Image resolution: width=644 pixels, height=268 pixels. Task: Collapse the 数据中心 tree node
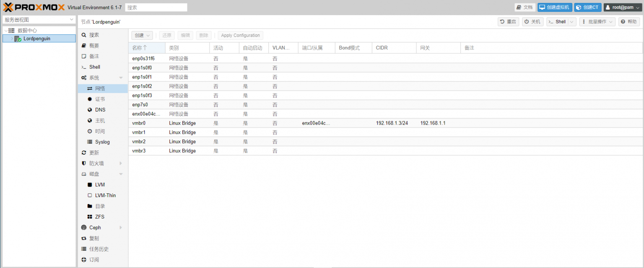[5, 31]
